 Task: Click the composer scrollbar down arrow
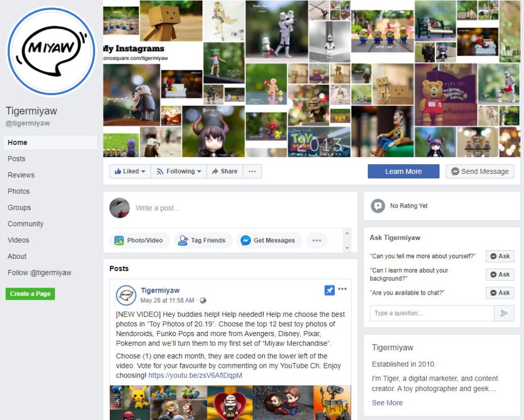tap(347, 248)
